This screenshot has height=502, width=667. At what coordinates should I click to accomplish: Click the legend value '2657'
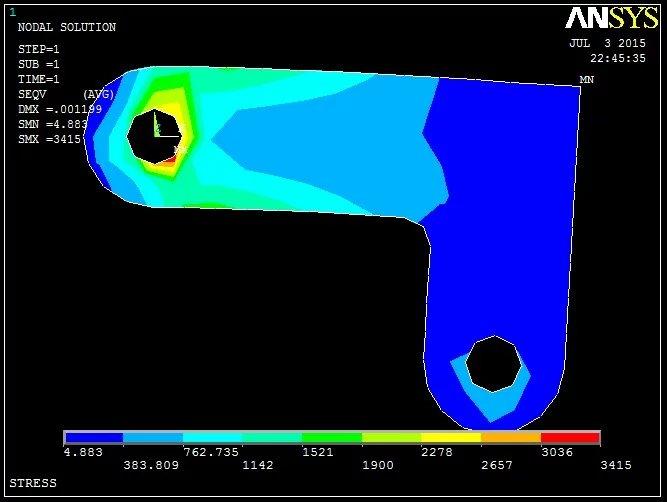tap(497, 465)
